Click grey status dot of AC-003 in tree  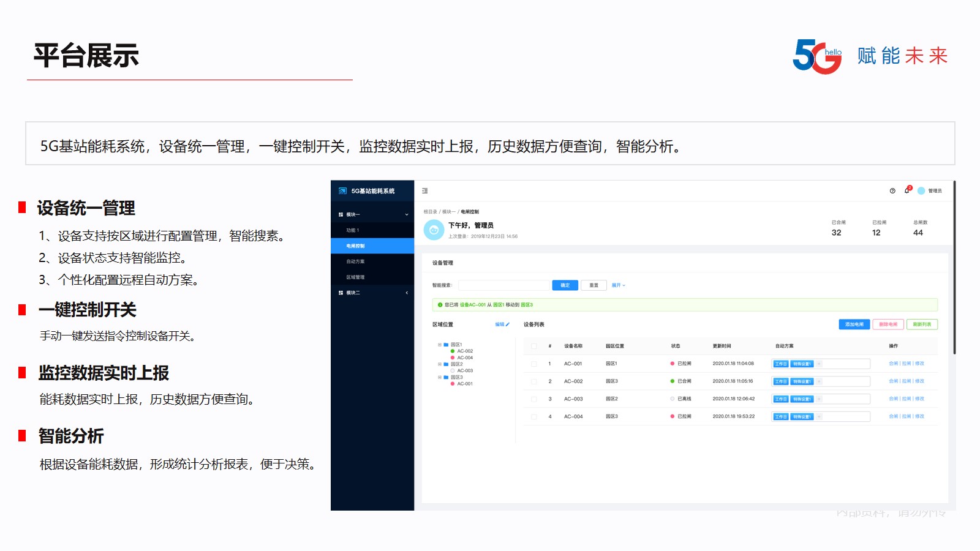click(x=453, y=370)
